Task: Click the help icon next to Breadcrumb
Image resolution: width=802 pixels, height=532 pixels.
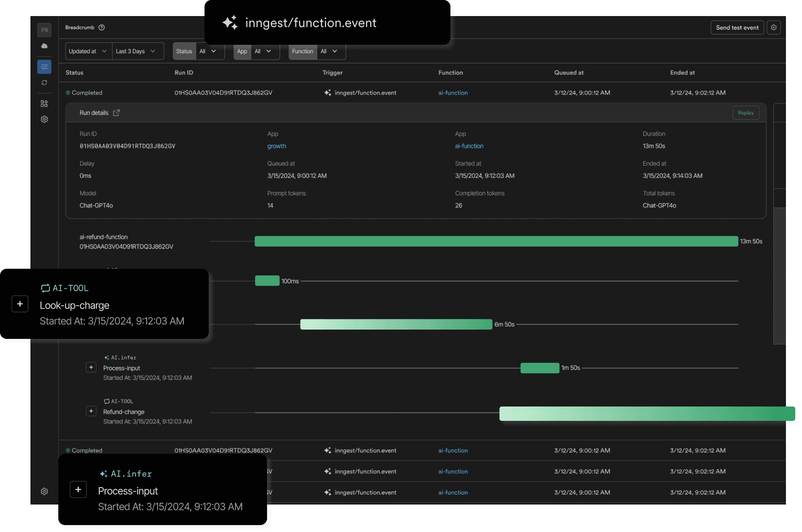Action: (x=101, y=27)
